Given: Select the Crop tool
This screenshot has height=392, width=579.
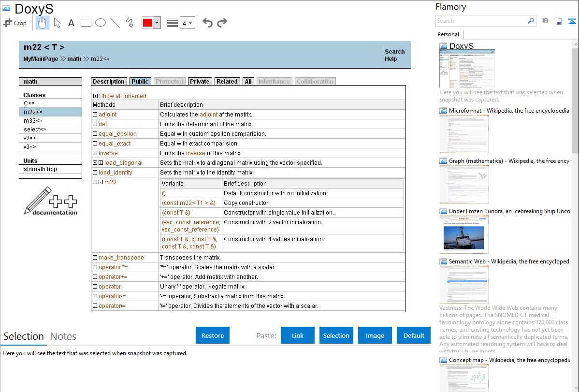Looking at the screenshot, I should pyautogui.click(x=15, y=23).
